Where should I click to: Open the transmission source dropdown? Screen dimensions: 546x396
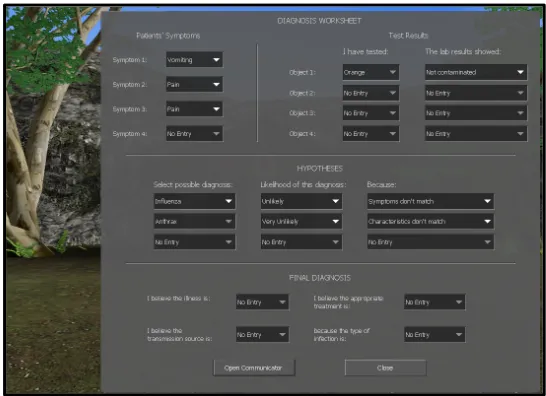click(262, 334)
